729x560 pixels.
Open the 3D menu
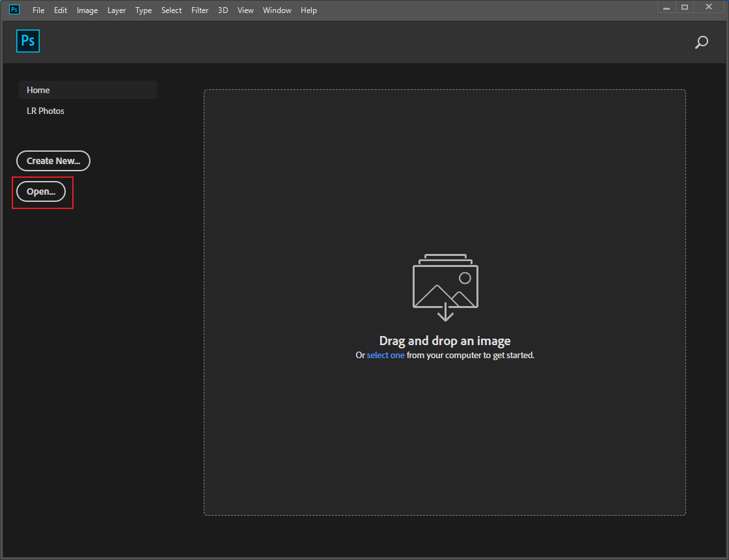coord(223,10)
